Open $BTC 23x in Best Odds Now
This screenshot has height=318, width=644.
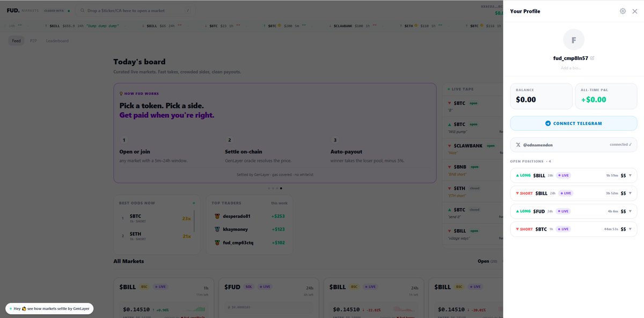(x=156, y=219)
